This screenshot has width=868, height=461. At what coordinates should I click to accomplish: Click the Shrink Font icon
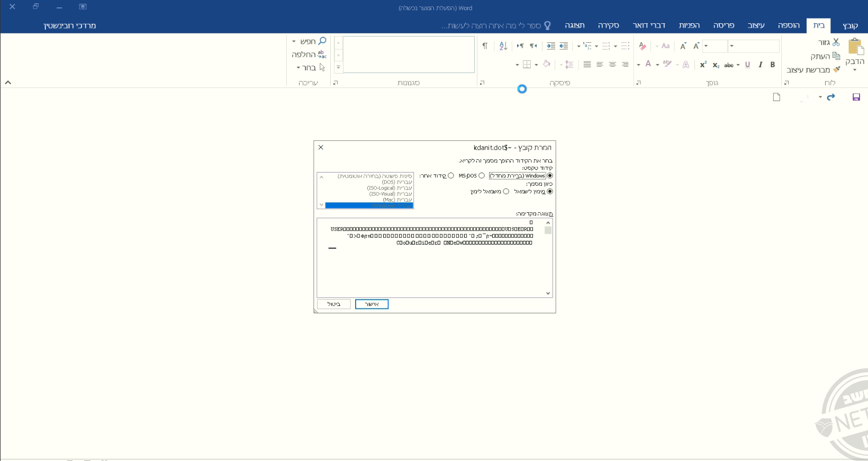pos(683,46)
